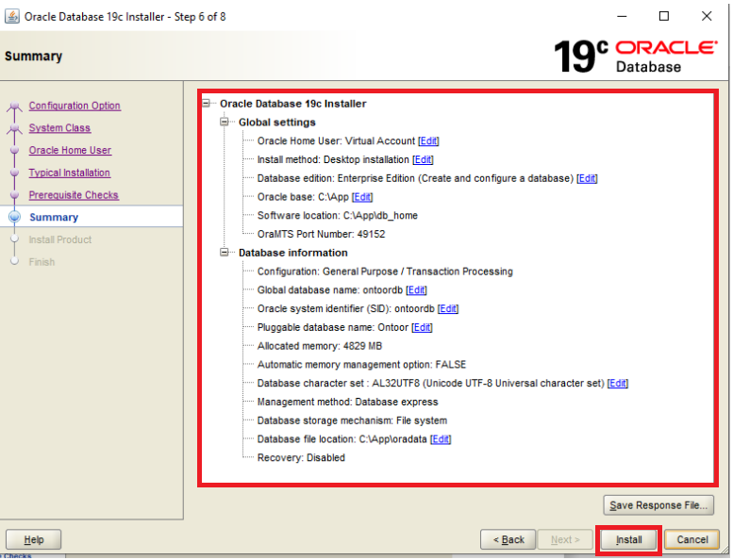Open the Configuration Option step
The width and height of the screenshot is (733, 560).
[x=75, y=106]
